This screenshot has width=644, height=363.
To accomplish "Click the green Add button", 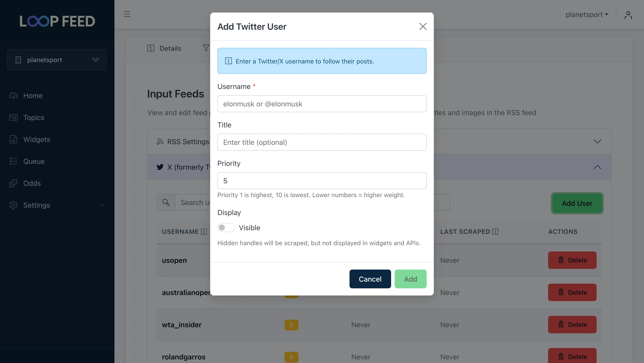I will (x=410, y=279).
